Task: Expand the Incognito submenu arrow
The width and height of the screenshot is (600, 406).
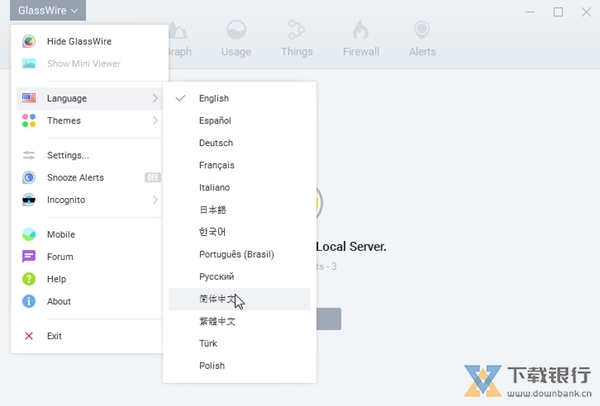Action: click(155, 200)
